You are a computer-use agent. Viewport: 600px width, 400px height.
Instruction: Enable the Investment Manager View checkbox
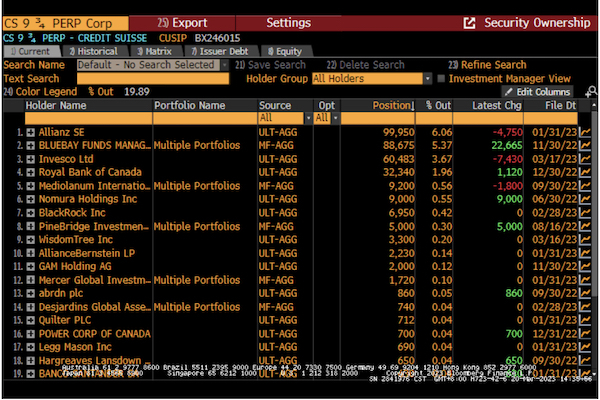[x=441, y=78]
